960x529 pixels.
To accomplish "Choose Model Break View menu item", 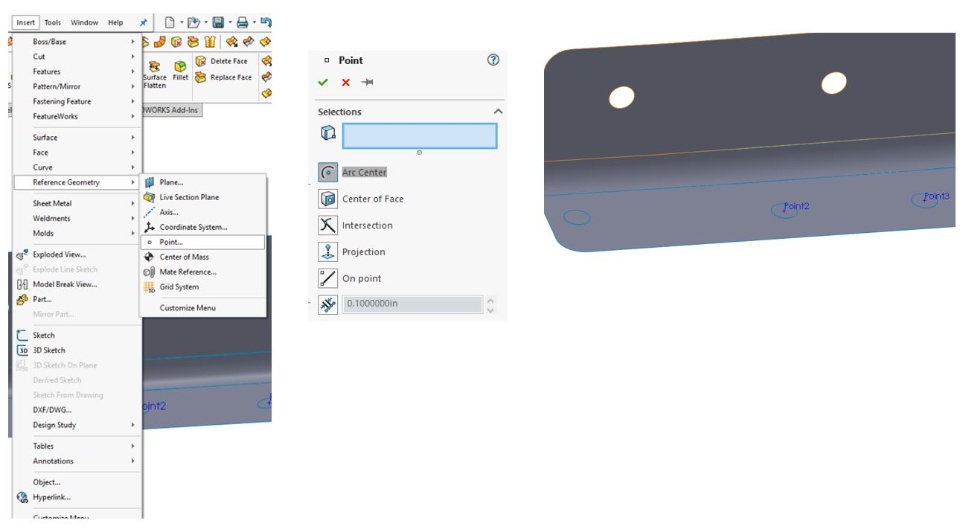I will click(x=77, y=285).
